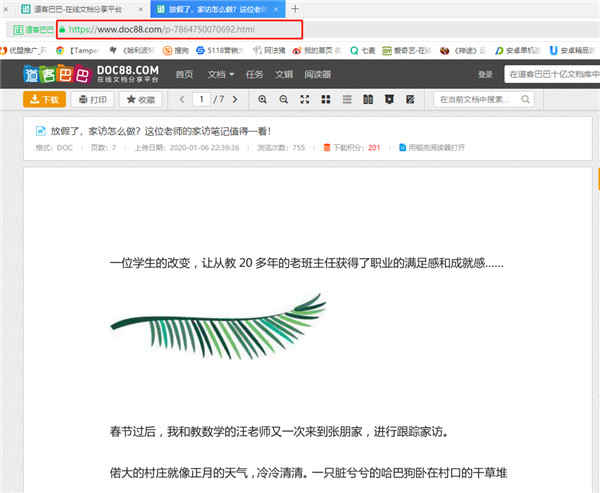This screenshot has width=600, height=493.
Task: Switch to two-page book view icon
Action: pos(368,100)
